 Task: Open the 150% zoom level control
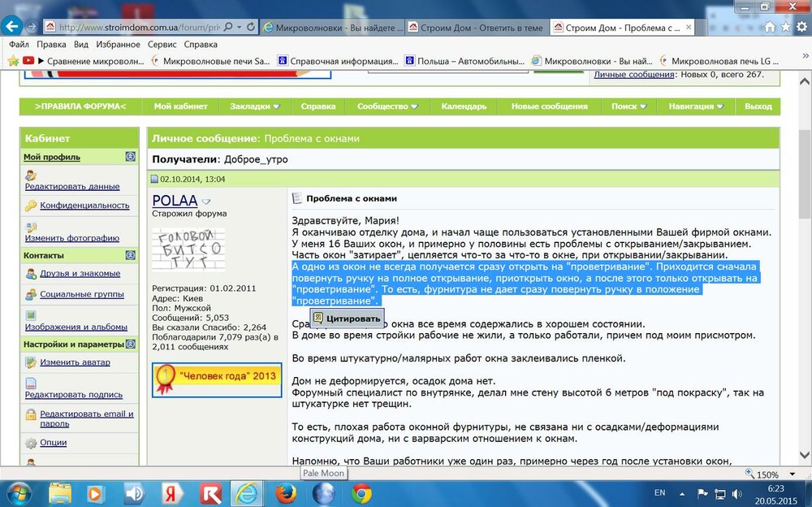click(770, 474)
